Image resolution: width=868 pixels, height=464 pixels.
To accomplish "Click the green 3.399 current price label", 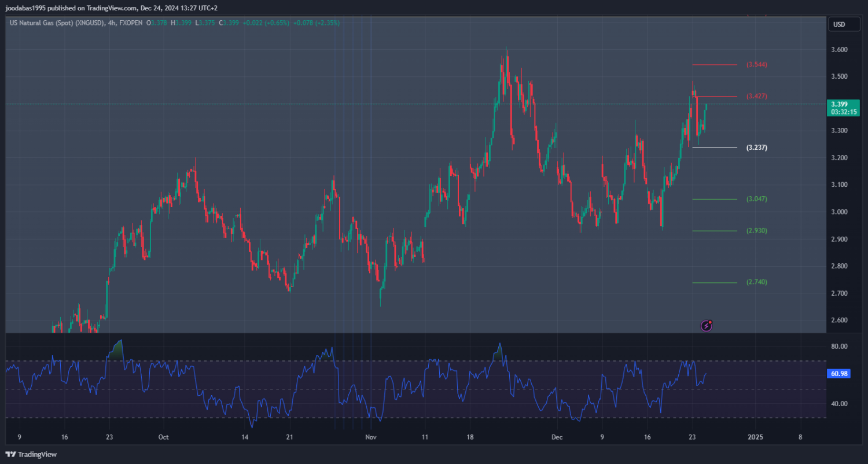I will point(843,108).
